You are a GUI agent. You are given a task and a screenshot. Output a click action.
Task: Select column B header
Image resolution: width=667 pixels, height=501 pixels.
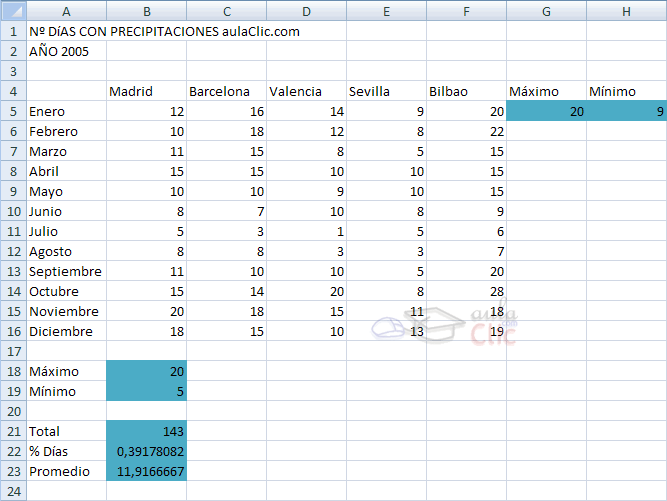(146, 10)
